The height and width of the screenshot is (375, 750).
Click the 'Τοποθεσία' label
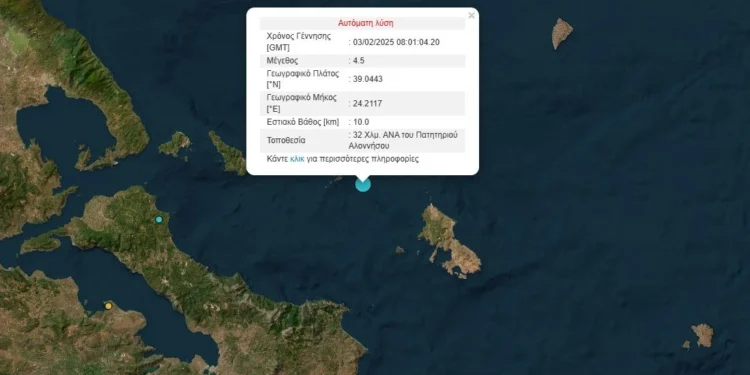coord(286,141)
